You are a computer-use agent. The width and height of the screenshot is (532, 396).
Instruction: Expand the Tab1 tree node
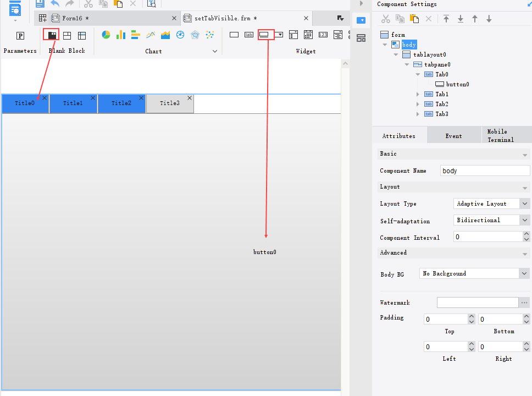(418, 94)
